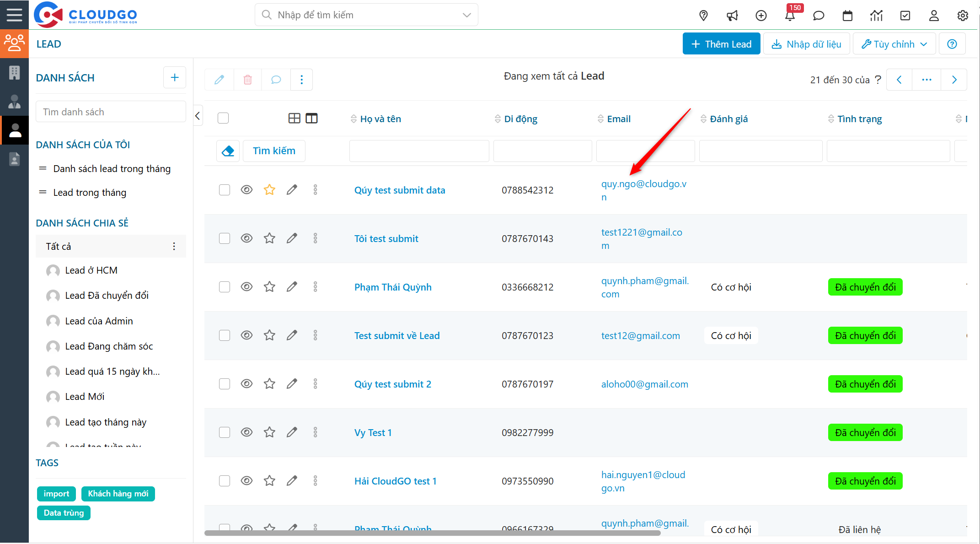Expand the Tùy chỉnh dropdown
Viewport: 980px width, 544px height.
[894, 44]
